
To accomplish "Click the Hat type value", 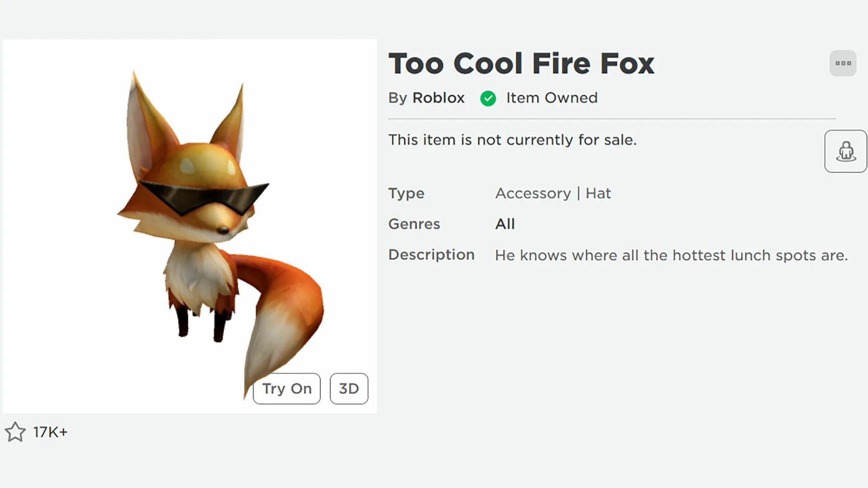I will click(x=598, y=193).
